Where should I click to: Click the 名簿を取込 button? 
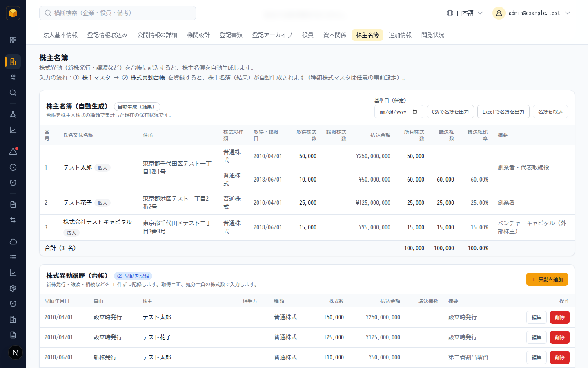pyautogui.click(x=550, y=112)
